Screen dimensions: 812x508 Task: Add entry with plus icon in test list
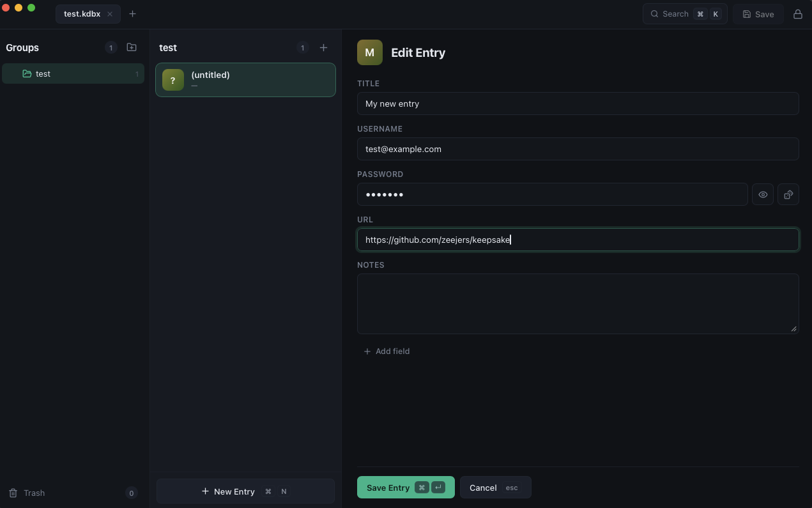click(x=323, y=47)
